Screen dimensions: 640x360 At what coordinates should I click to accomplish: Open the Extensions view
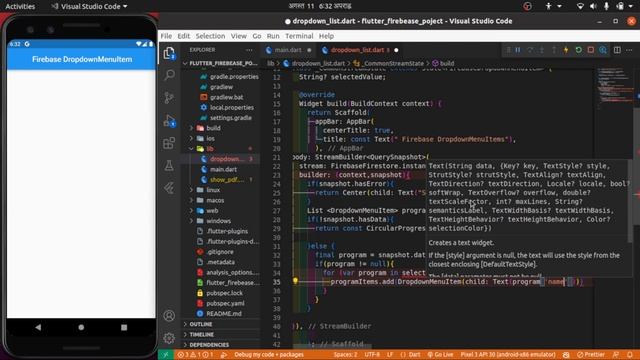(169, 143)
